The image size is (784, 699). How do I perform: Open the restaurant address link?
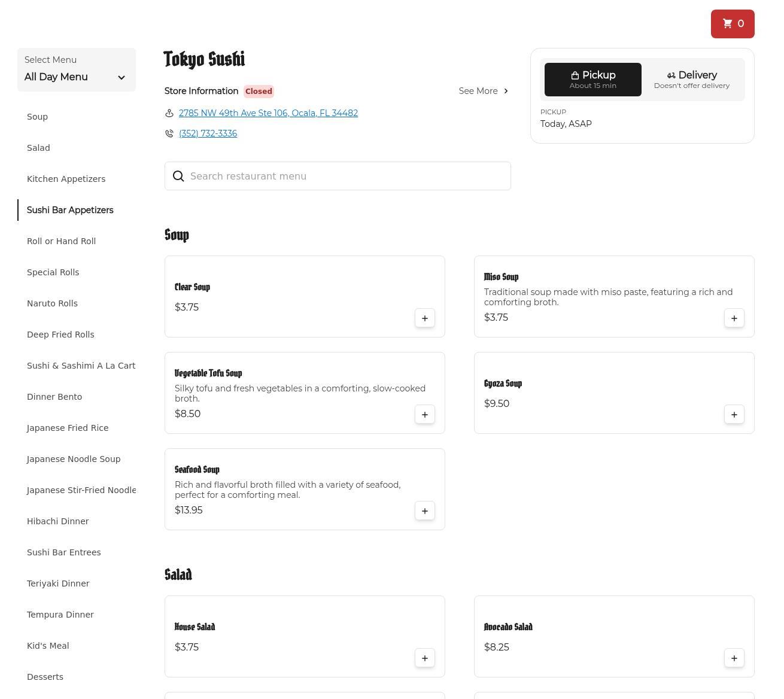click(x=268, y=113)
